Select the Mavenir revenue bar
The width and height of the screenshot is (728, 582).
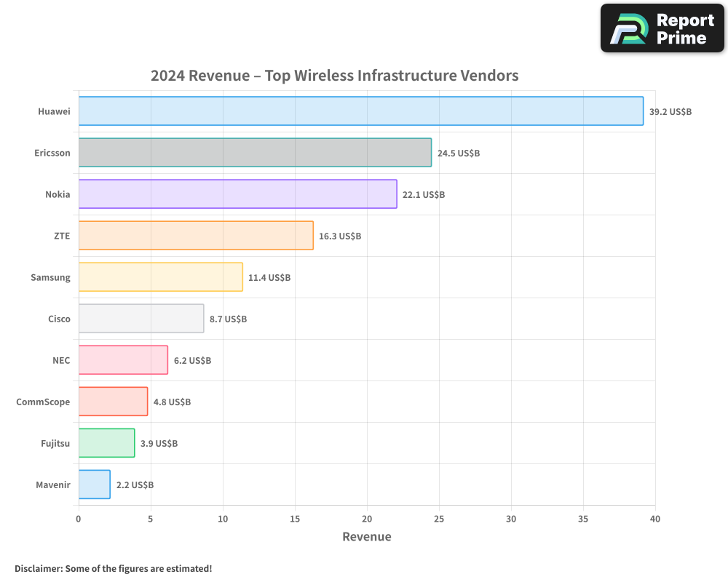tap(94, 485)
